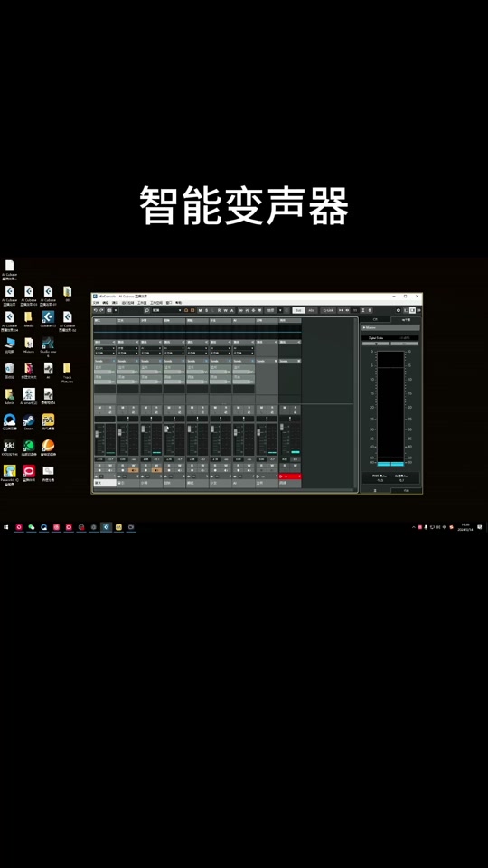Click first send level slider on channel 1

click(105, 372)
